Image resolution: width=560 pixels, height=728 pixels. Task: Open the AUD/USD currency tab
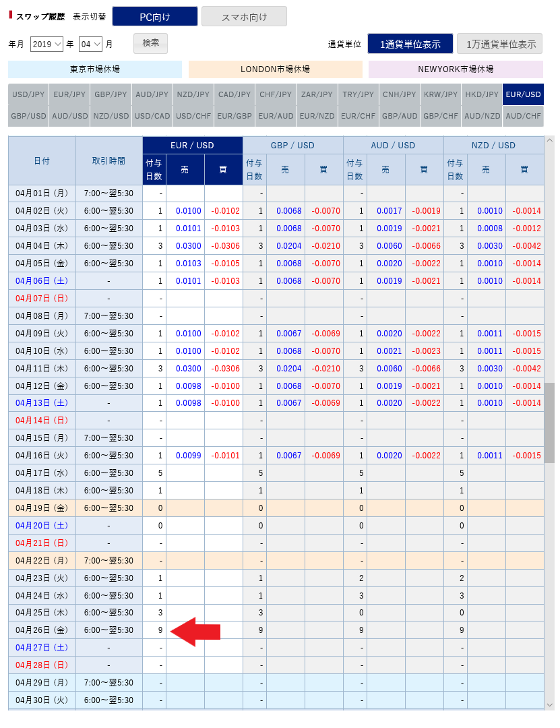coord(69,116)
